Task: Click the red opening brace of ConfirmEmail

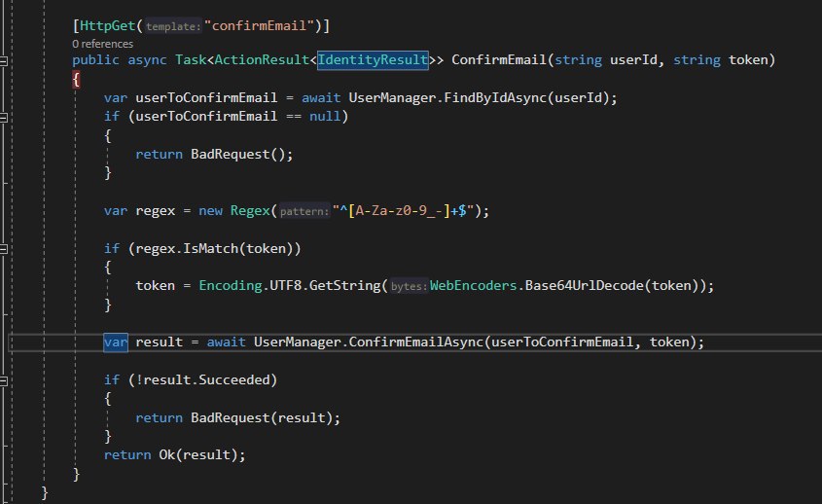Action: [76, 80]
